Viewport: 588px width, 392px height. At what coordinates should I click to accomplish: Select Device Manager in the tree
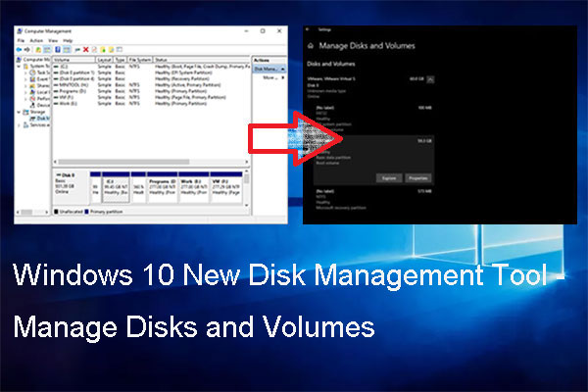point(40,105)
